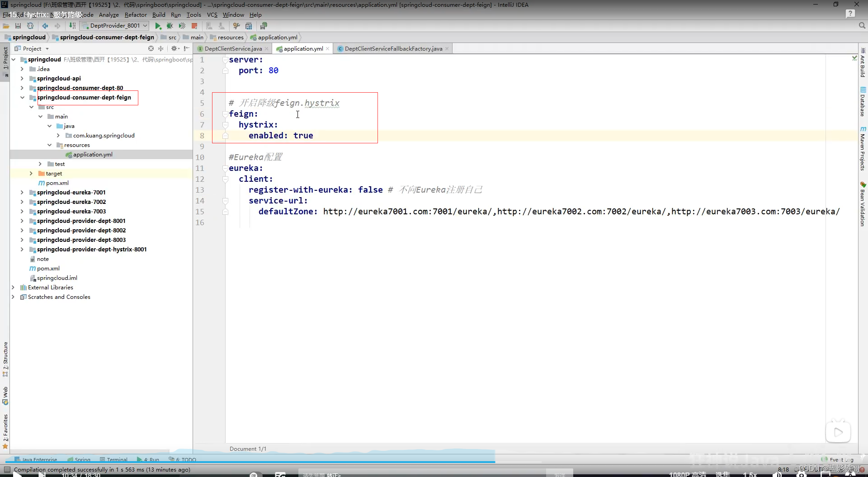Collapse springcloud-consumer-dept-feign module

22,97
